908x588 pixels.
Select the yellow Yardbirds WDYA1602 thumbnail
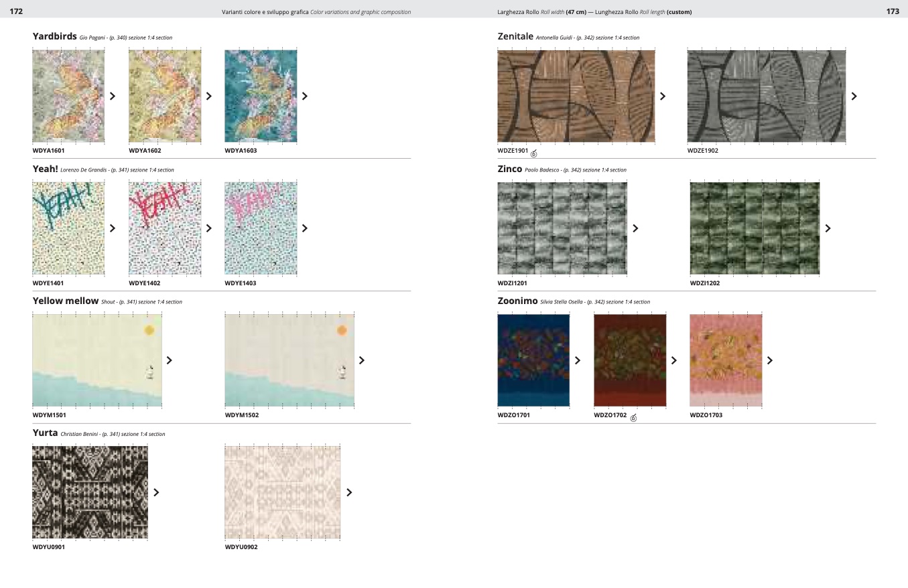(x=165, y=96)
